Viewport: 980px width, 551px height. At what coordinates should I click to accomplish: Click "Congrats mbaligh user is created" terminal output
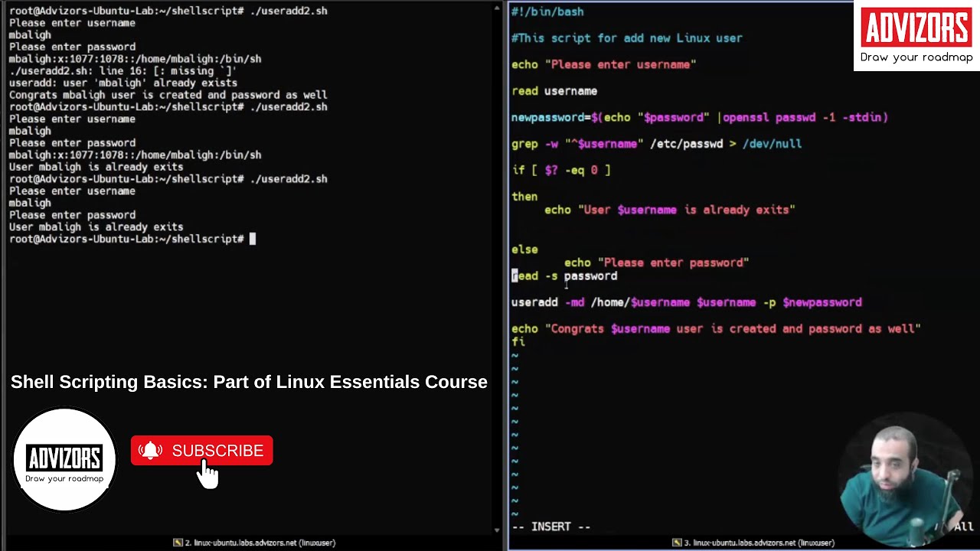(x=168, y=95)
